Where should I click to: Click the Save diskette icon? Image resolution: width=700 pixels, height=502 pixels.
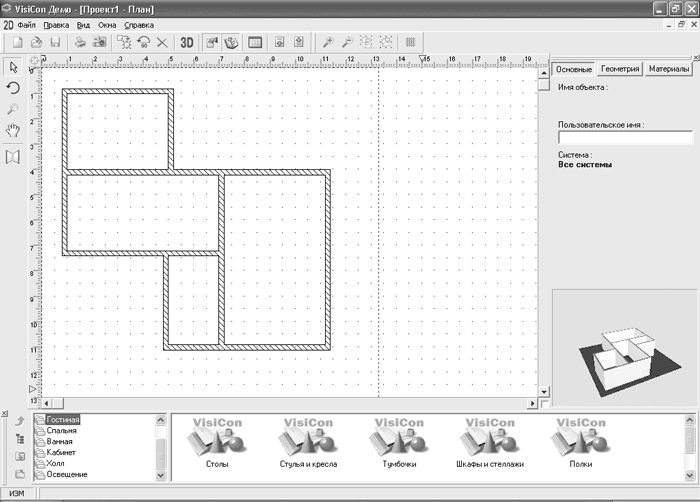[x=55, y=43]
